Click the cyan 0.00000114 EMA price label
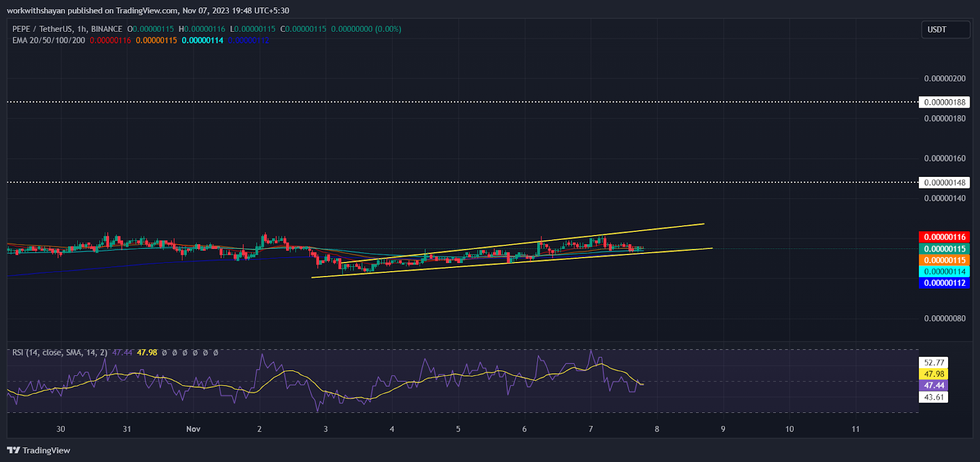This screenshot has height=462, width=980. click(x=944, y=272)
